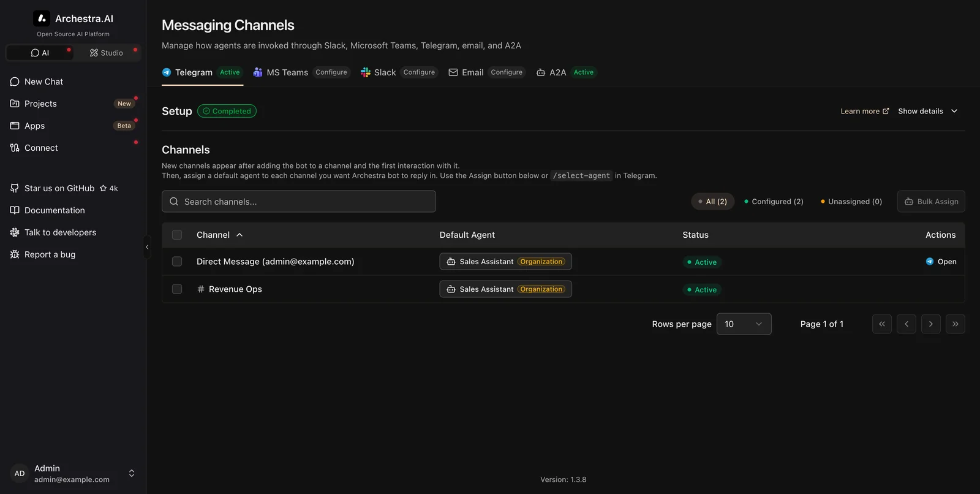This screenshot has height=494, width=980.
Task: Click in the Search channels field
Action: [x=299, y=202]
